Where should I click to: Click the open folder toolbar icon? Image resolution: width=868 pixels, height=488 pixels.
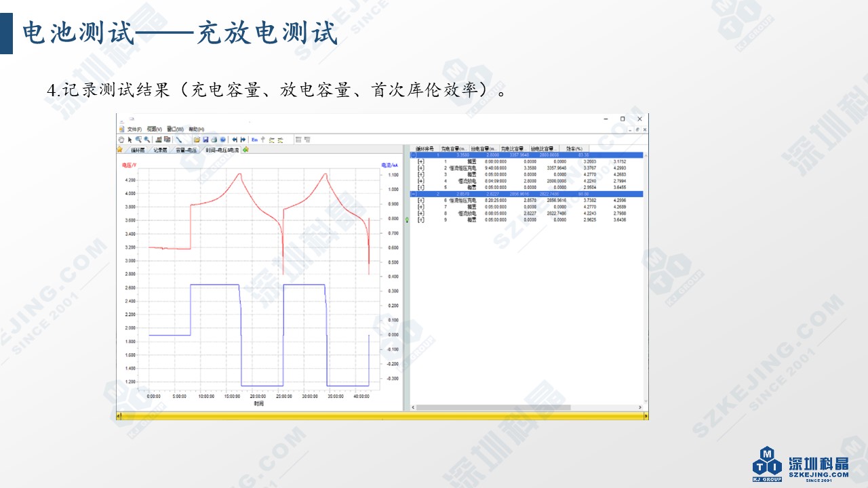[x=197, y=140]
